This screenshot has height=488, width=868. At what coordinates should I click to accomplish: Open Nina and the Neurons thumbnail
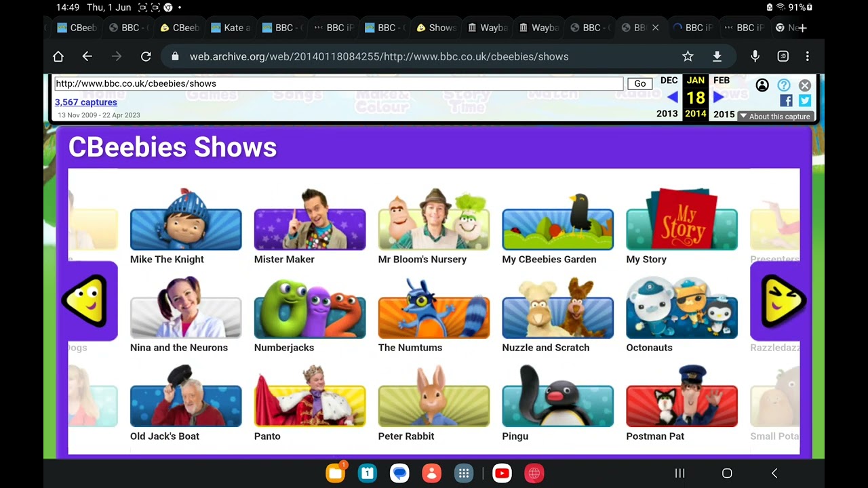click(186, 308)
